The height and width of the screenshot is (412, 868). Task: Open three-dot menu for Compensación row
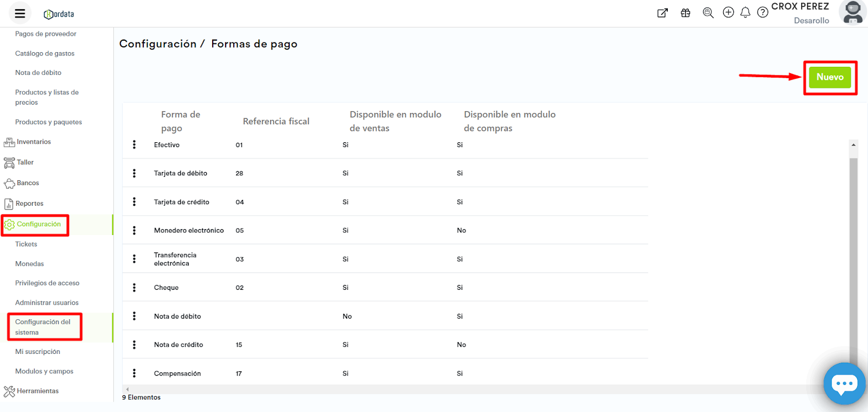click(x=135, y=373)
